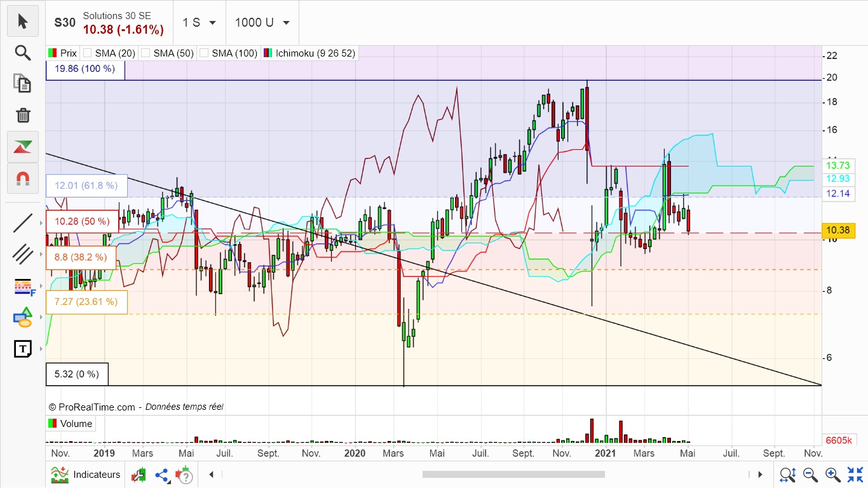The image size is (868, 488).
Task: Enable the SMA (20) checkbox
Action: [x=88, y=53]
